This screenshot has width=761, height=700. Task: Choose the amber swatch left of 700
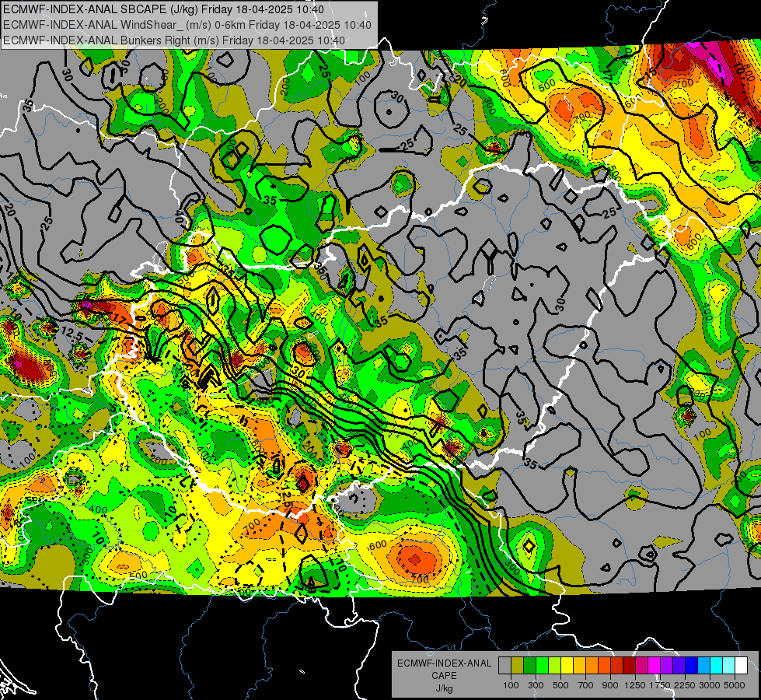[x=579, y=665]
